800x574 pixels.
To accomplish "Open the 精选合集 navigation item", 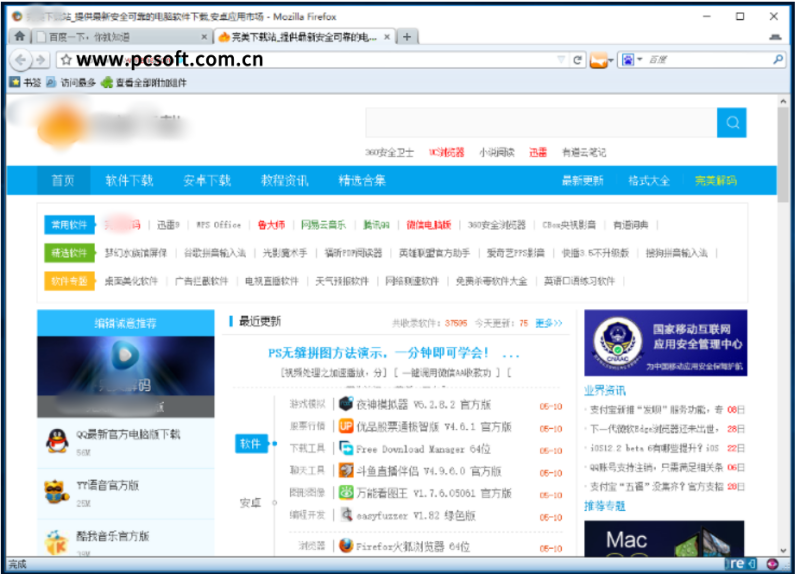I will click(362, 180).
